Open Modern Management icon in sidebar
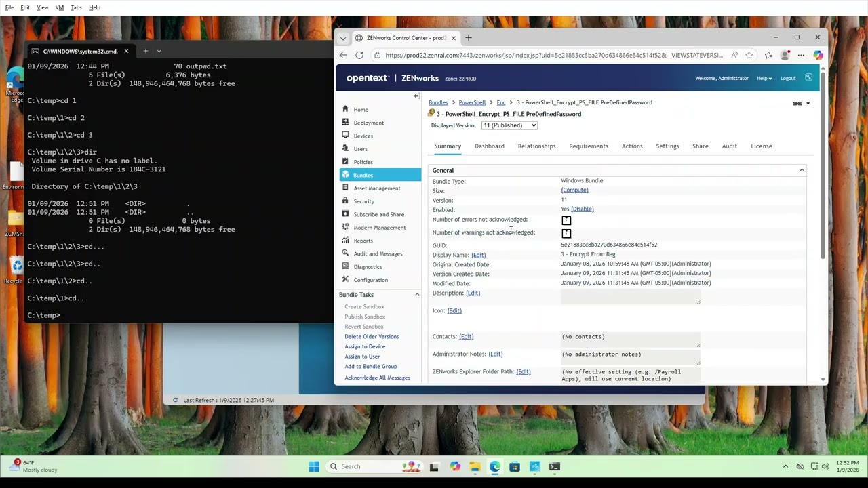Image resolution: width=868 pixels, height=488 pixels. [345, 227]
